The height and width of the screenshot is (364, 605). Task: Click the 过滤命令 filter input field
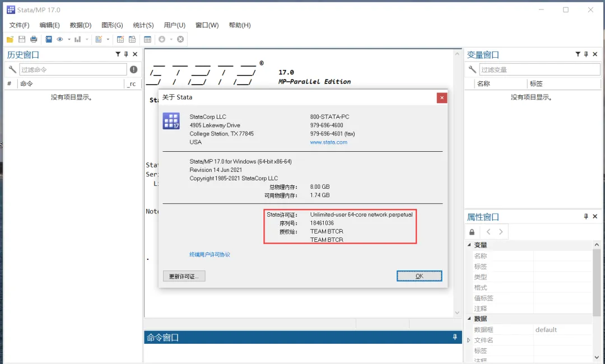(x=73, y=69)
